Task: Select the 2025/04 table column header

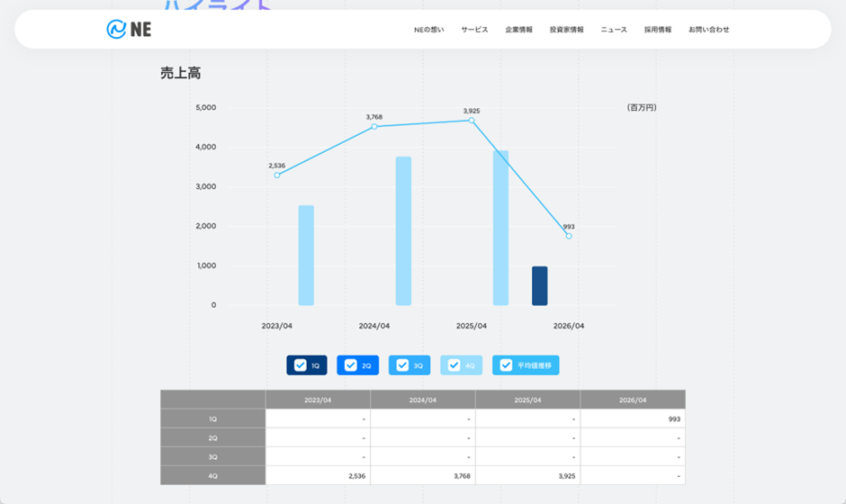Action: (527, 400)
